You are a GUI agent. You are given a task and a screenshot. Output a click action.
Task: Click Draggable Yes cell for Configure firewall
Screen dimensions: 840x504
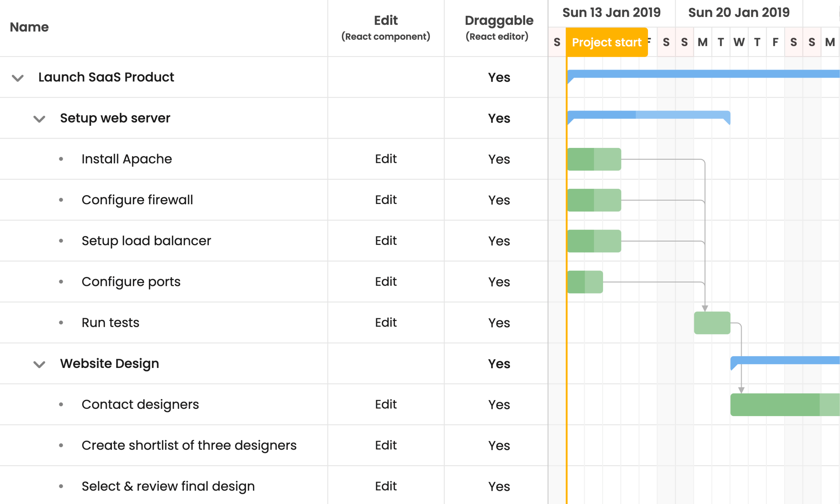click(x=499, y=200)
